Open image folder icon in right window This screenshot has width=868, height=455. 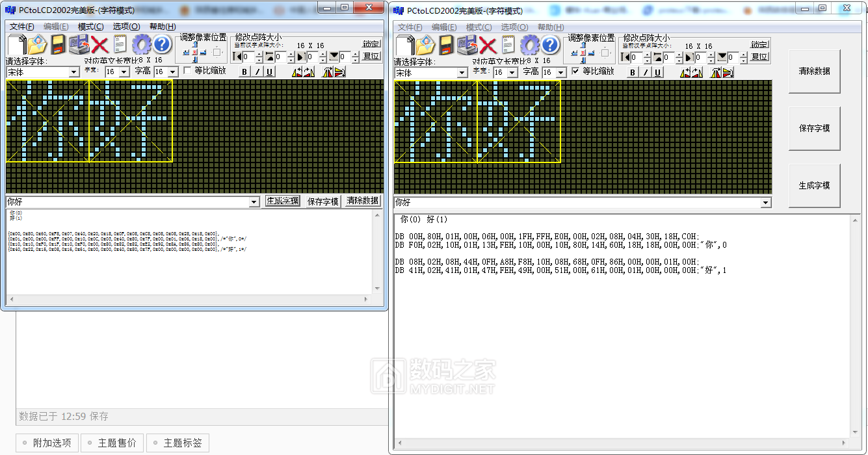425,45
